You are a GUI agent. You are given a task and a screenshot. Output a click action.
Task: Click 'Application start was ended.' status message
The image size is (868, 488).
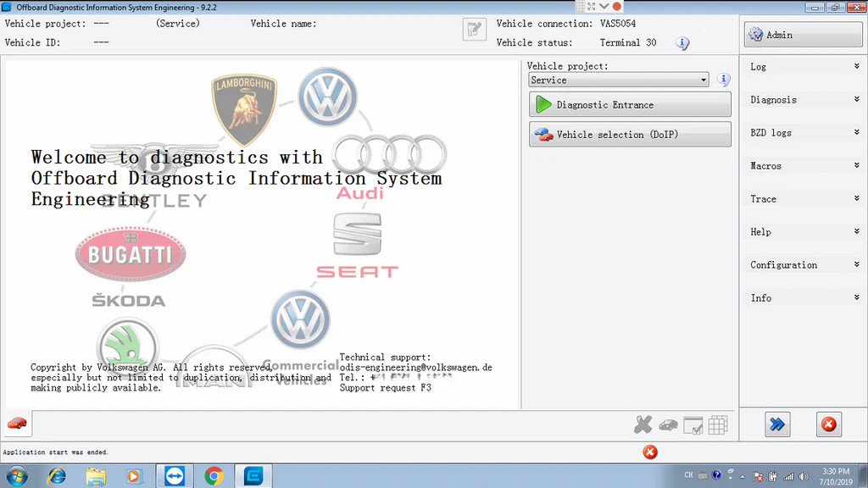56,452
